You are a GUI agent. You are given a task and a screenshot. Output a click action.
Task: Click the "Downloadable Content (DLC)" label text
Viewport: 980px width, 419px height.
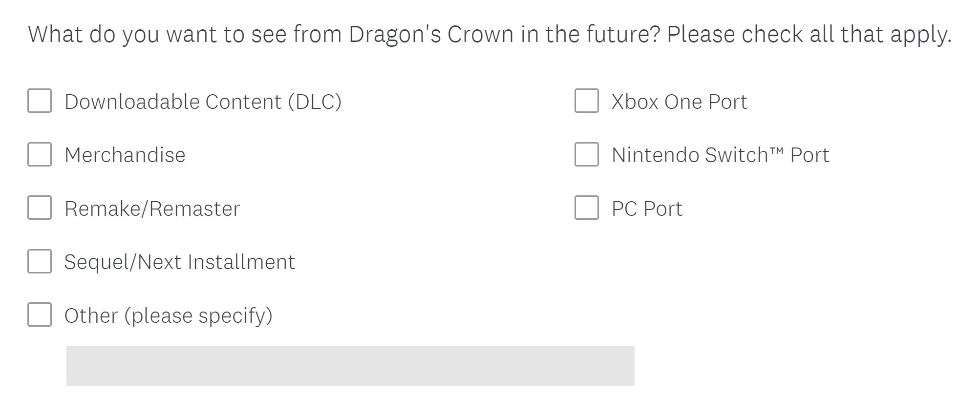203,102
